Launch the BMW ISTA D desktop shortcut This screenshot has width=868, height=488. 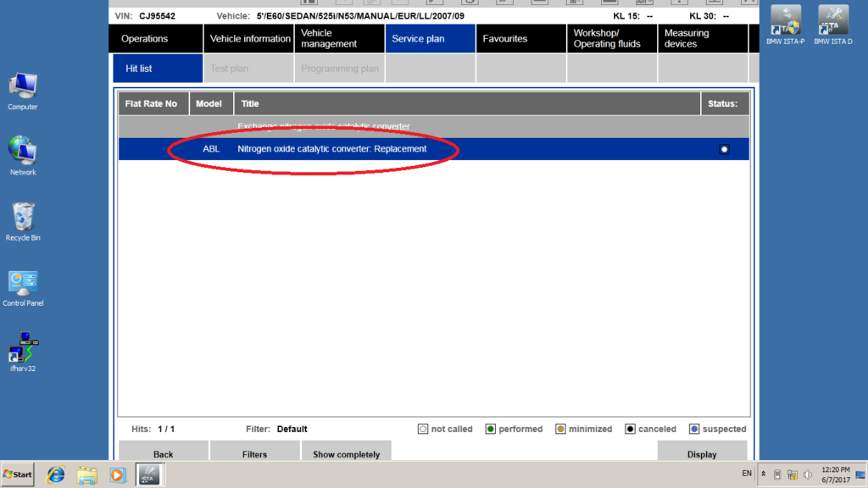coord(832,25)
